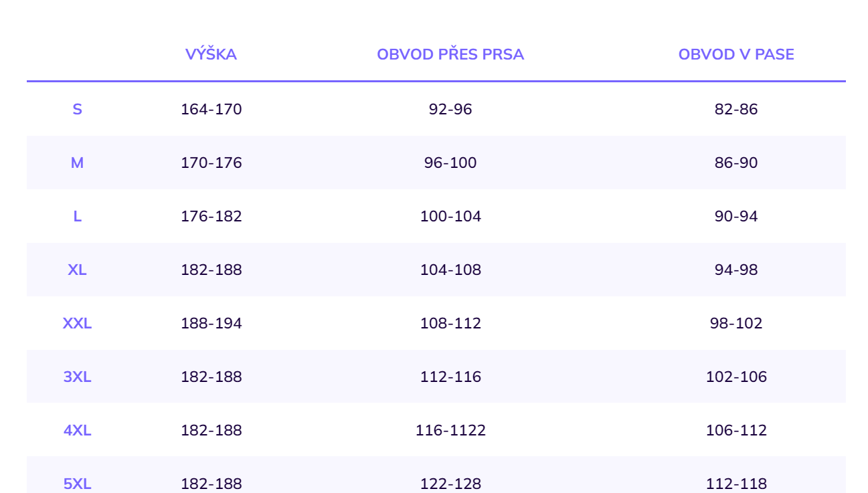Click the VÝŠKA column header
This screenshot has width=868, height=493.
tap(211, 55)
